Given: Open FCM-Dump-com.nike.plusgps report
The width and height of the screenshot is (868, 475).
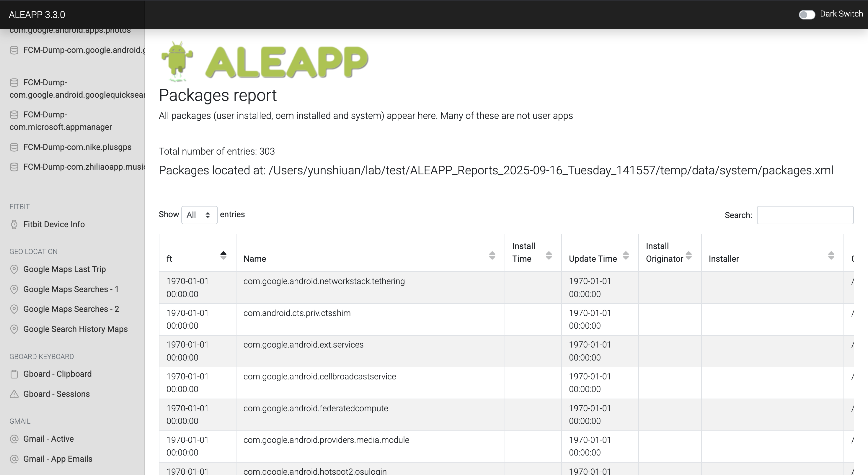Looking at the screenshot, I should [77, 147].
